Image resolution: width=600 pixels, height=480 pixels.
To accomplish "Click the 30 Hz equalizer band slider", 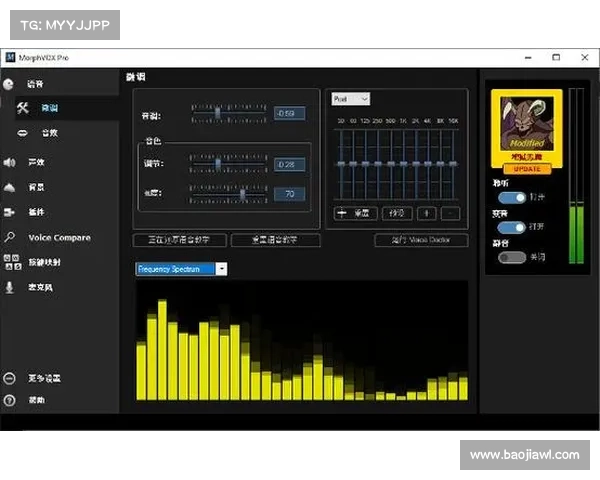I will [x=341, y=164].
